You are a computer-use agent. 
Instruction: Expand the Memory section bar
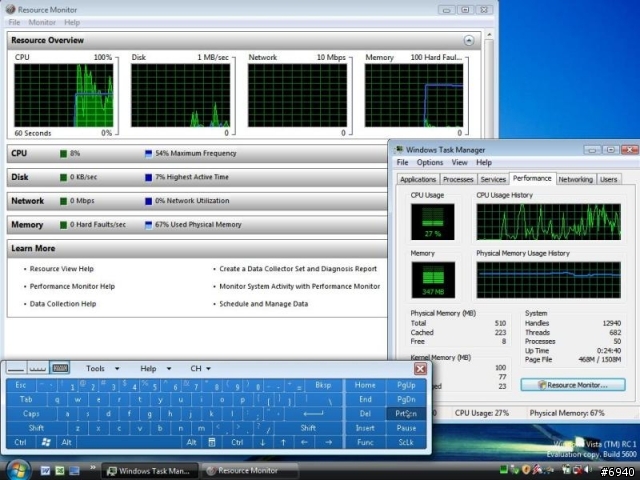pos(197,224)
